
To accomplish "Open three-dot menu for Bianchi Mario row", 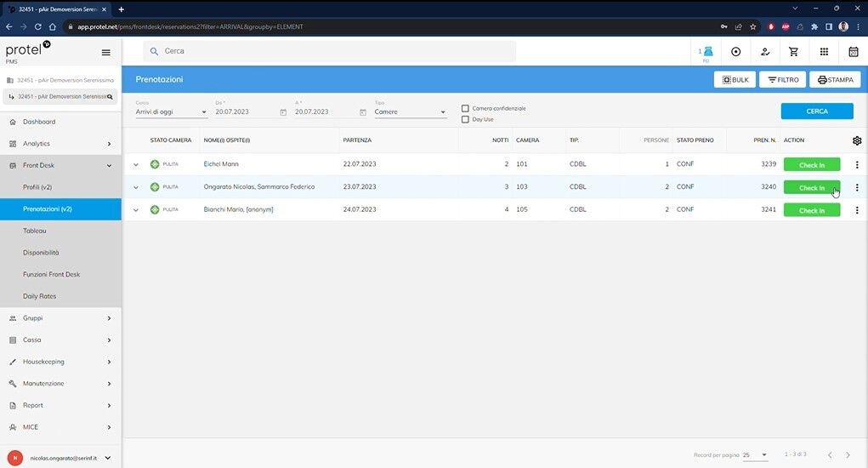I will [856, 210].
